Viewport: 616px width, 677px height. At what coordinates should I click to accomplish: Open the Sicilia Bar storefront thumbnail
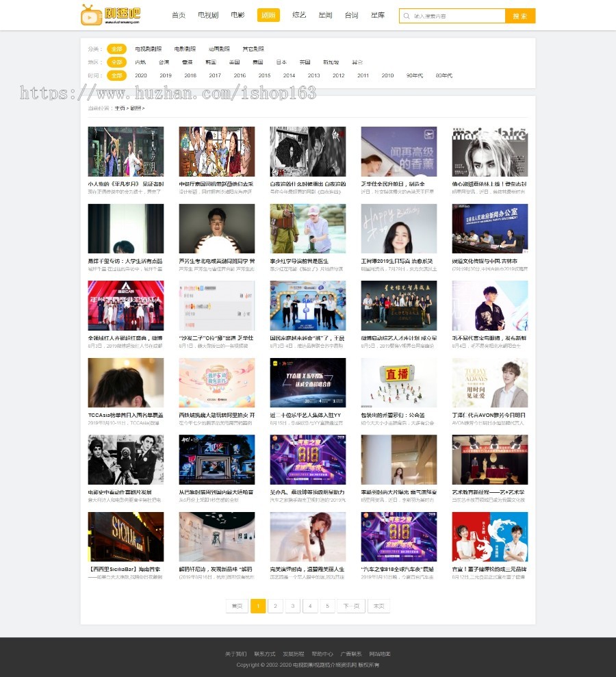tap(125, 537)
